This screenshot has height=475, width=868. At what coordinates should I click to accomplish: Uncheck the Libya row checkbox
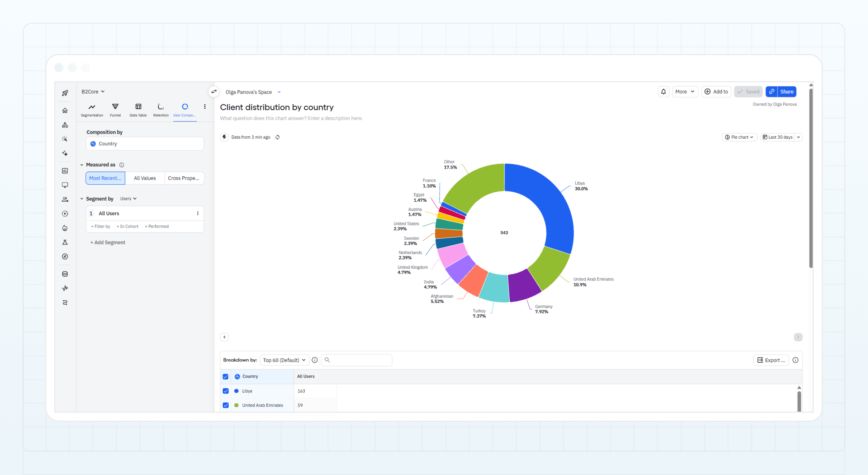[x=226, y=391]
